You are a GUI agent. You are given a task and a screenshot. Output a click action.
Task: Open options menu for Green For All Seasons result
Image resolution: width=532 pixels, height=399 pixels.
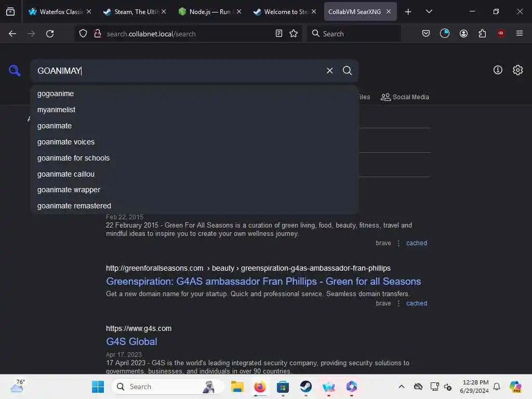point(398,243)
